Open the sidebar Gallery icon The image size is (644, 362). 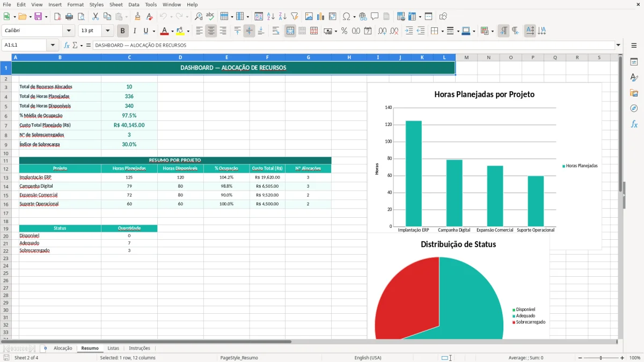click(x=634, y=93)
